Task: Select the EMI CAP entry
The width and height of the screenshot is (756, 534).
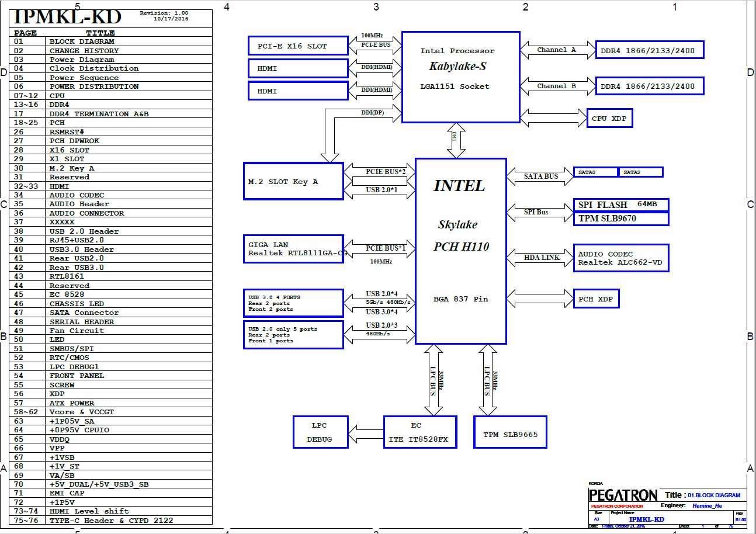Action: (110, 493)
